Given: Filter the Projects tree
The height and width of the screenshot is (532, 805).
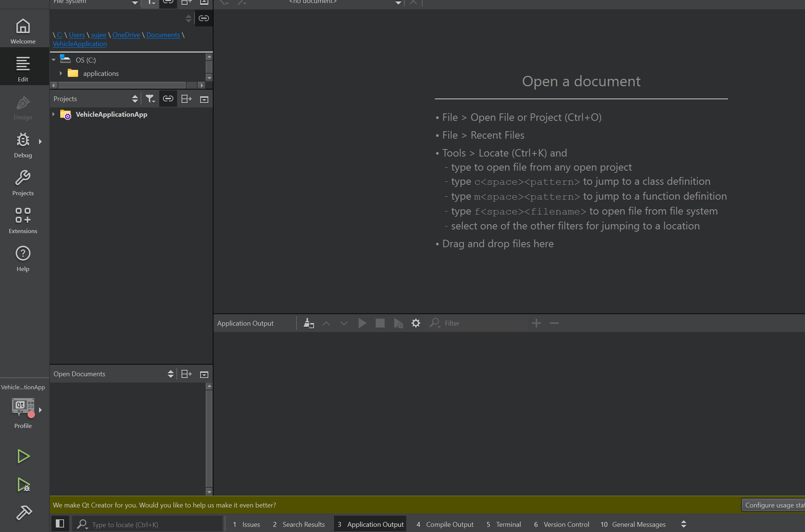Looking at the screenshot, I should pos(150,99).
